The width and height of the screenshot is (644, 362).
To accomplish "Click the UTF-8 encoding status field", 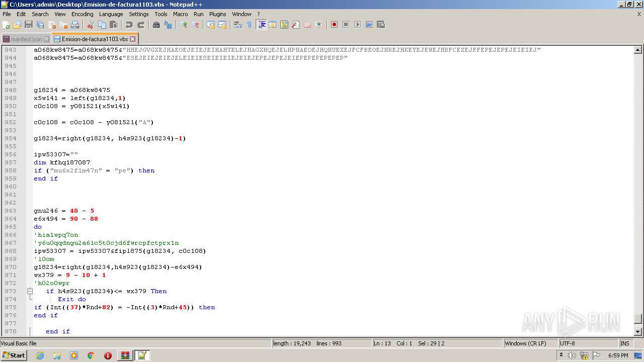I will pyautogui.click(x=588, y=343).
